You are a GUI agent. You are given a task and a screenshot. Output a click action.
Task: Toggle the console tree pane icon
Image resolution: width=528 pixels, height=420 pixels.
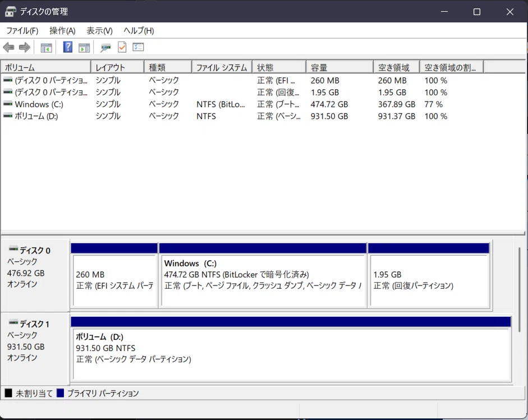(x=46, y=48)
